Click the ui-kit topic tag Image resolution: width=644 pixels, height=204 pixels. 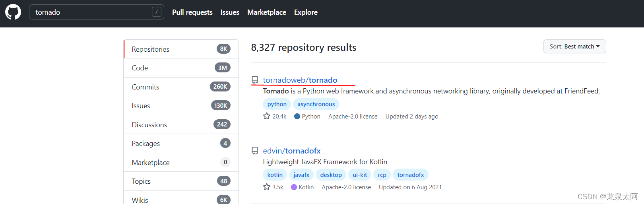pos(360,175)
